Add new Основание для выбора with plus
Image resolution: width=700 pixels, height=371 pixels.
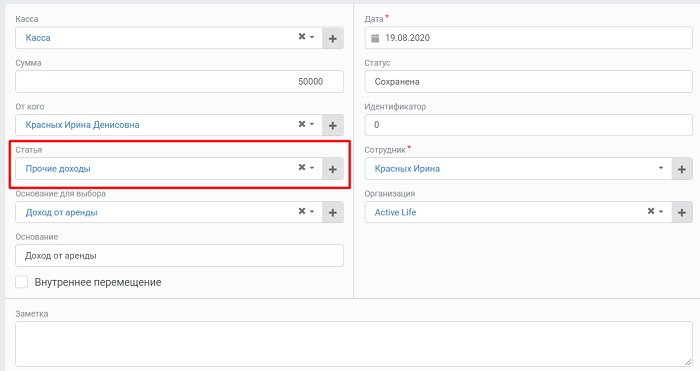pyautogui.click(x=333, y=213)
